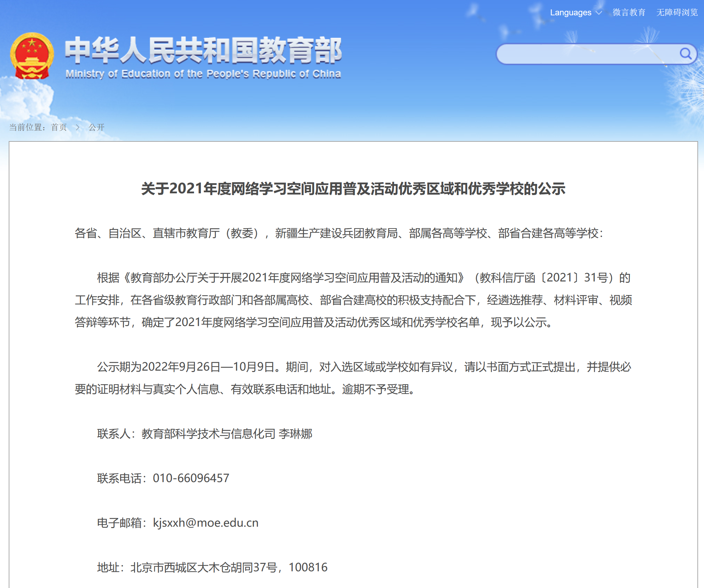Open the Languages dropdown
This screenshot has width=704, height=588.
(x=576, y=13)
